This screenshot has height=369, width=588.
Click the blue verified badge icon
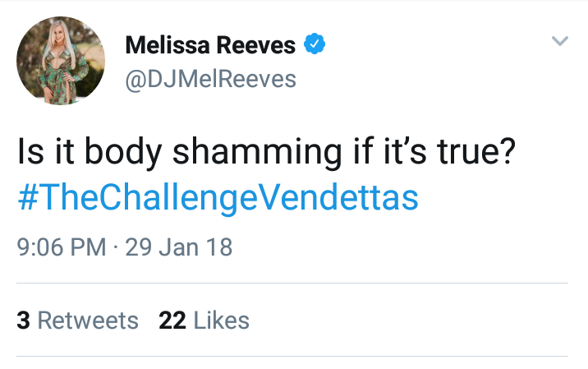(315, 44)
